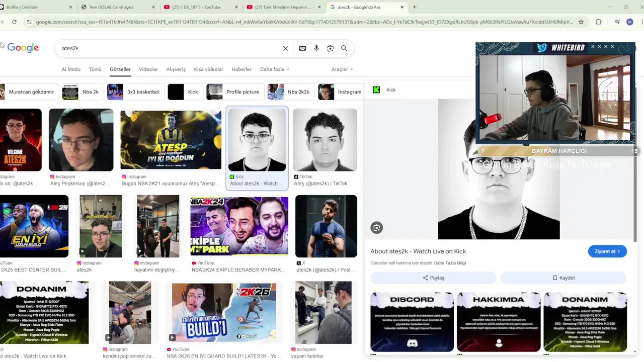Open new browser tab with plus icon
Viewport: 644px width, 362px height.
pos(415,7)
